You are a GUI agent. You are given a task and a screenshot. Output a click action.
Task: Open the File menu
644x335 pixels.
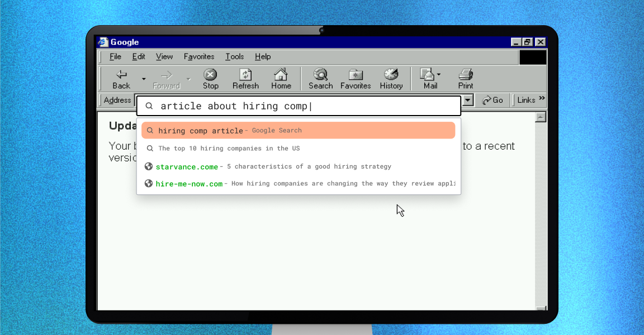point(115,56)
